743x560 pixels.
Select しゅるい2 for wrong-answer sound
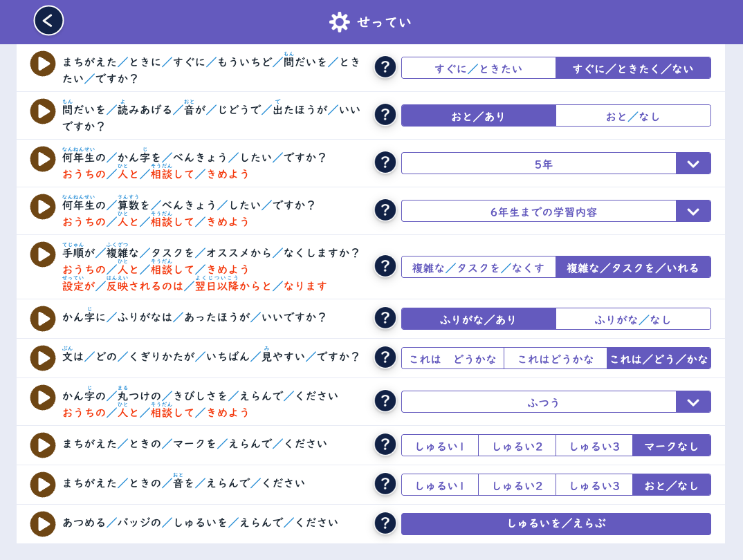point(517,485)
